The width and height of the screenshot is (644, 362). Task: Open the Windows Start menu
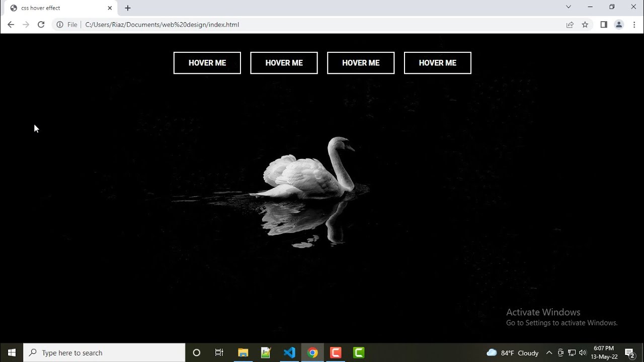[12, 352]
